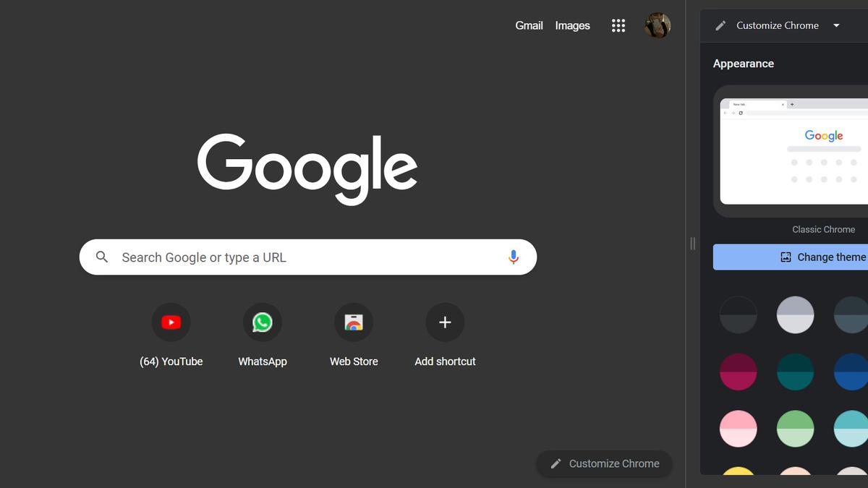Select the magenta color theme swatch
The width and height of the screenshot is (868, 488).
[738, 372]
